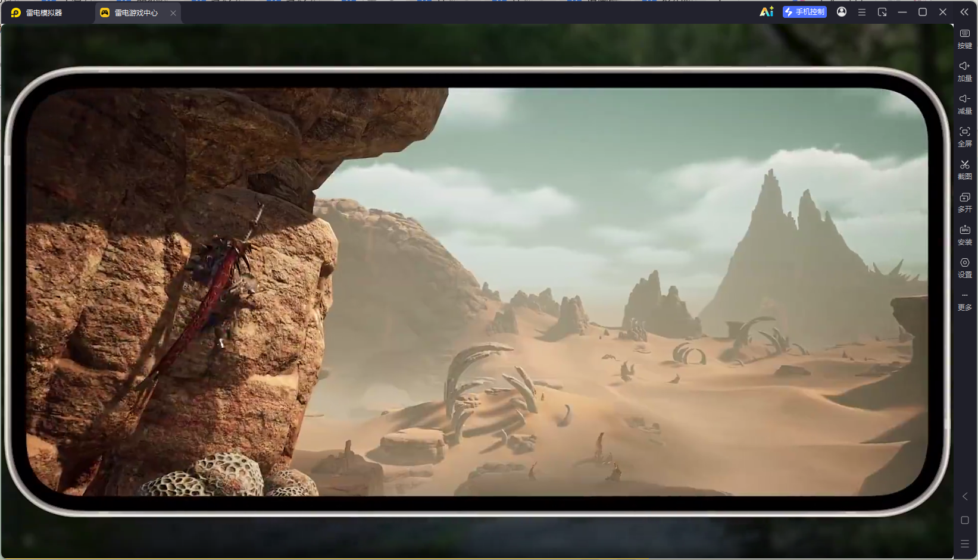
Task: Close the emulator window
Action: [943, 12]
